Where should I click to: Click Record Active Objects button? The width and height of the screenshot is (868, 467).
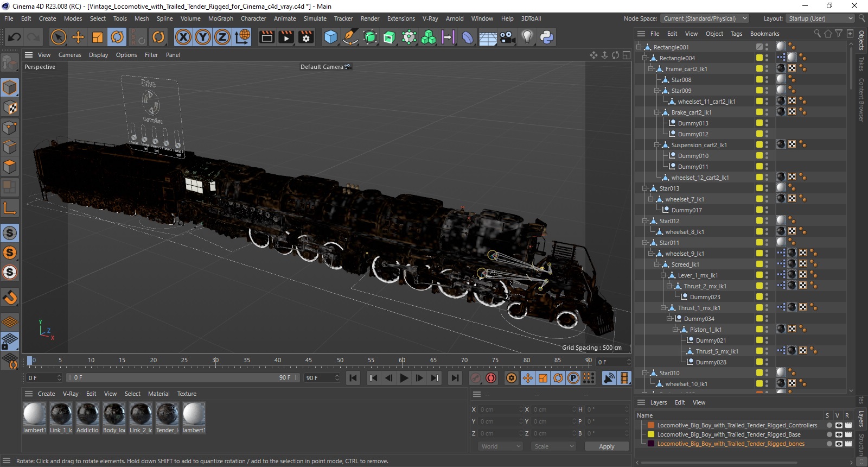(x=476, y=378)
